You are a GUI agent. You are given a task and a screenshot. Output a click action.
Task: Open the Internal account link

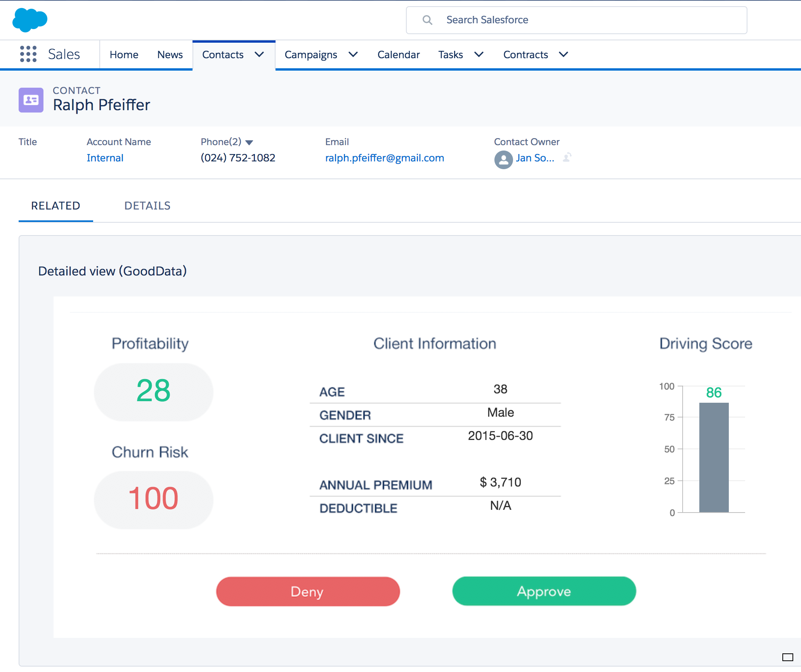(105, 158)
